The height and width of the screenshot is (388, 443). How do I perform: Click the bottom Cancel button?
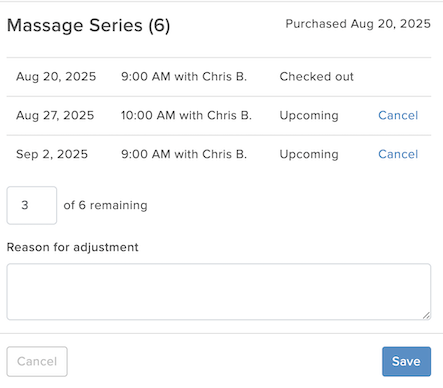coord(37,361)
